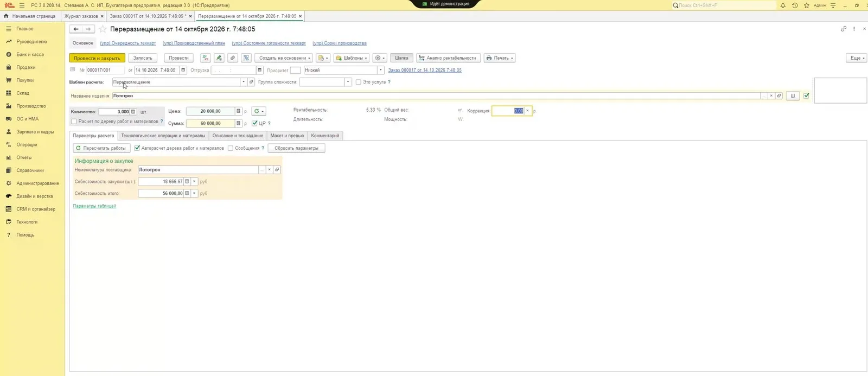Open Производство in the left sidebar
Viewport: 868px width, 376px height.
tap(31, 106)
